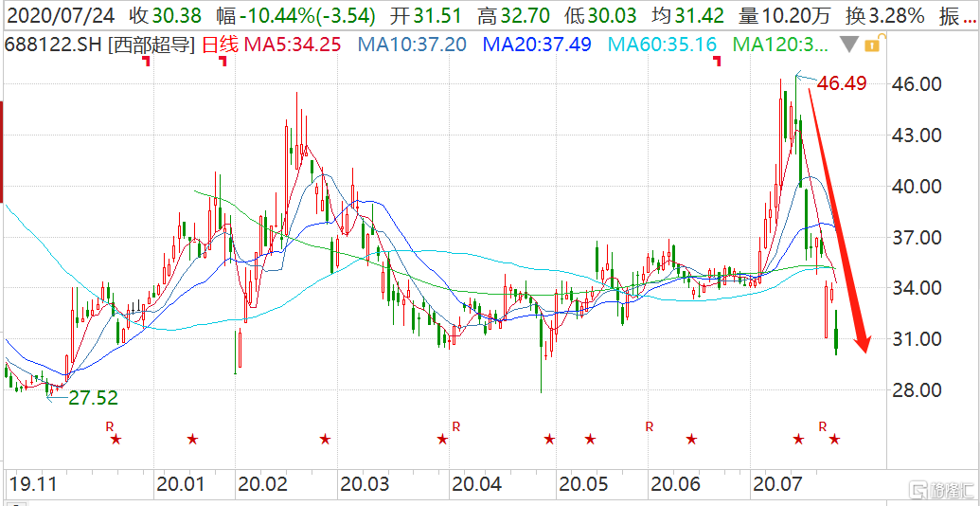Image resolution: width=980 pixels, height=506 pixels.
Task: Open the R research marker above the 20.06 label
Action: coord(650,426)
